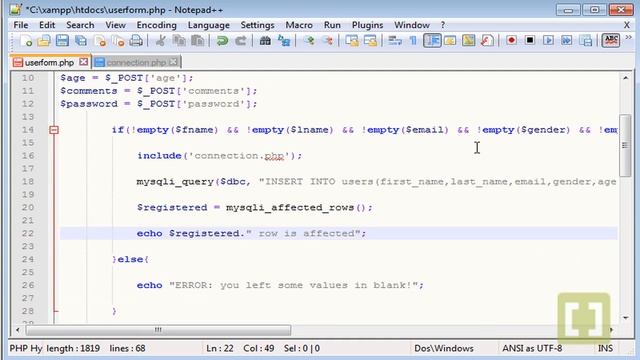The width and height of the screenshot is (640, 360).
Task: Switch to the userform.php tab
Action: pos(49,62)
